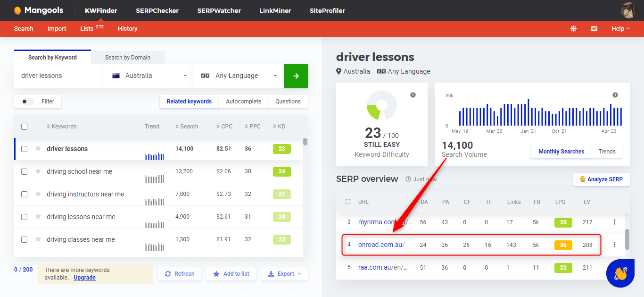Viewport: 644px width, 297px height.
Task: Open the keyboard shortcuts icon
Action: click(x=594, y=29)
